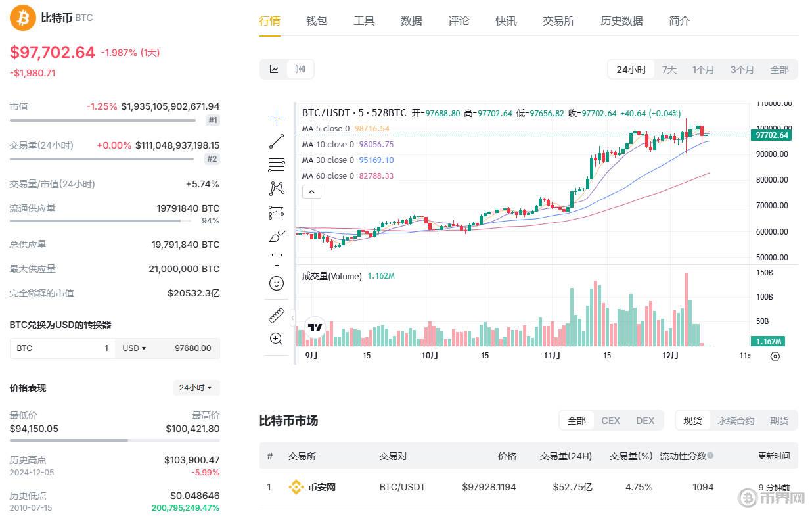Switch to candlestick chart view
This screenshot has width=812, height=516.
(x=300, y=69)
